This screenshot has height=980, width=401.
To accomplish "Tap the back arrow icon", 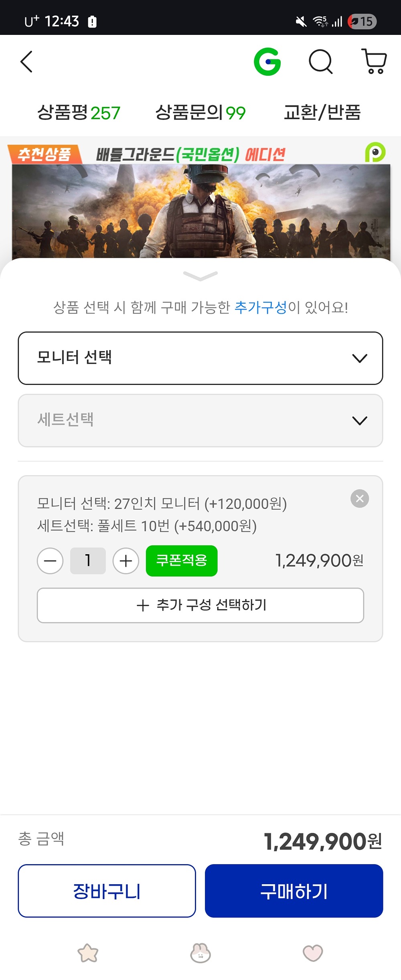I will pos(26,62).
